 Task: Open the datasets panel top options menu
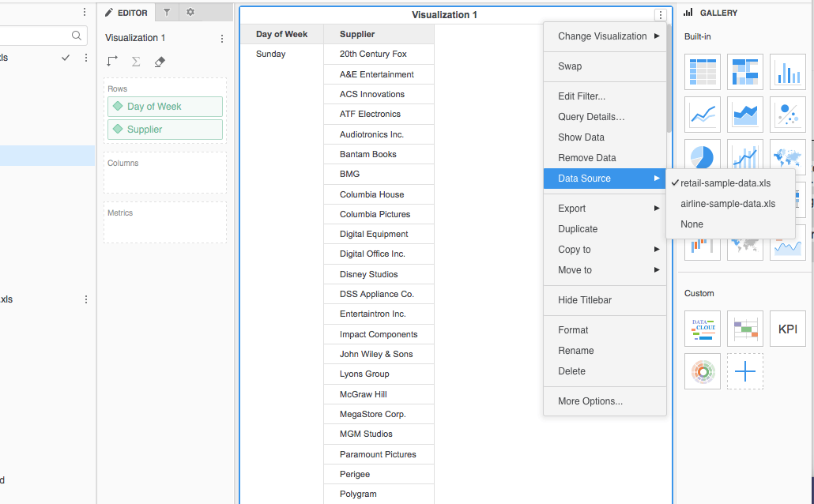point(85,12)
